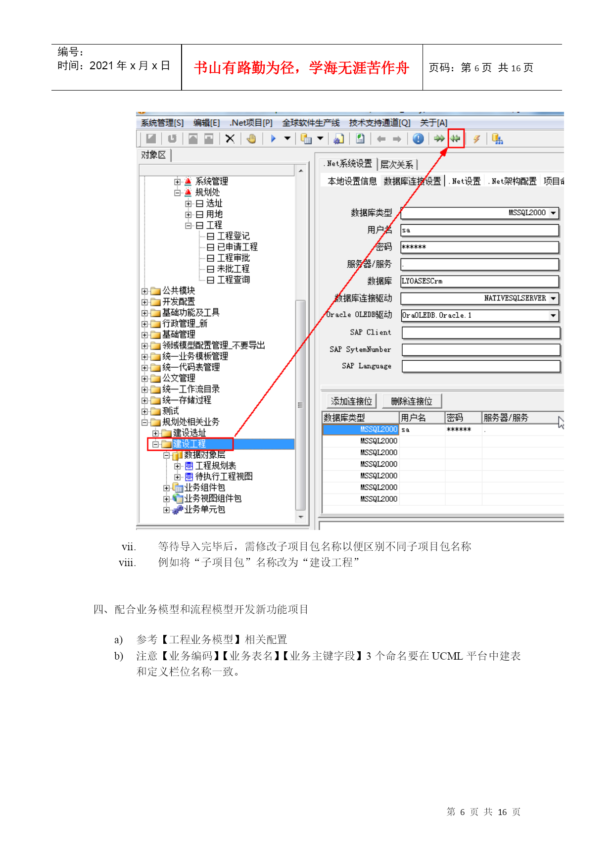The height and width of the screenshot is (868, 614).
Task: Click the 删除连接位 button
Action: tap(412, 401)
